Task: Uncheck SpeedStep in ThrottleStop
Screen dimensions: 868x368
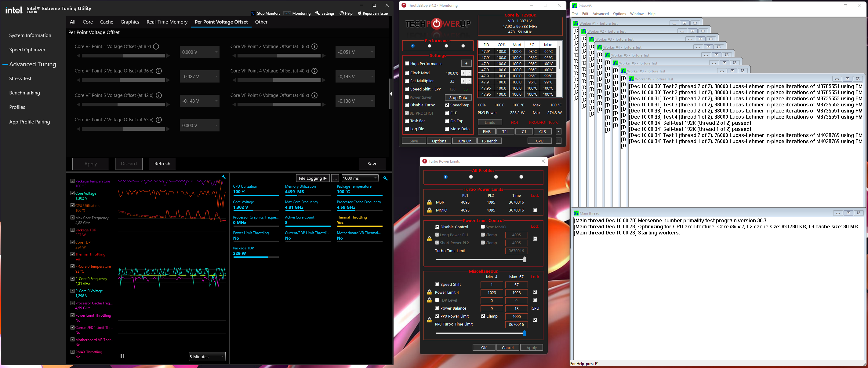Action: [447, 105]
